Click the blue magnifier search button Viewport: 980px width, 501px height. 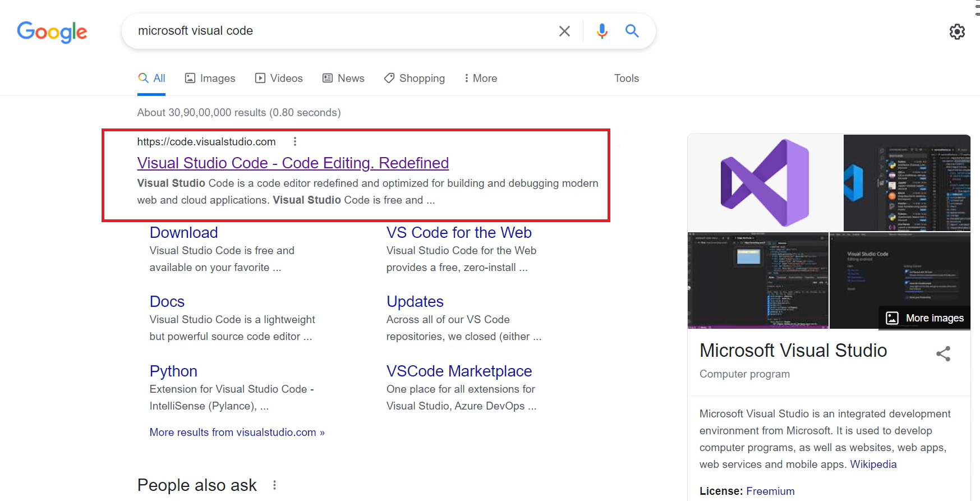pos(632,31)
